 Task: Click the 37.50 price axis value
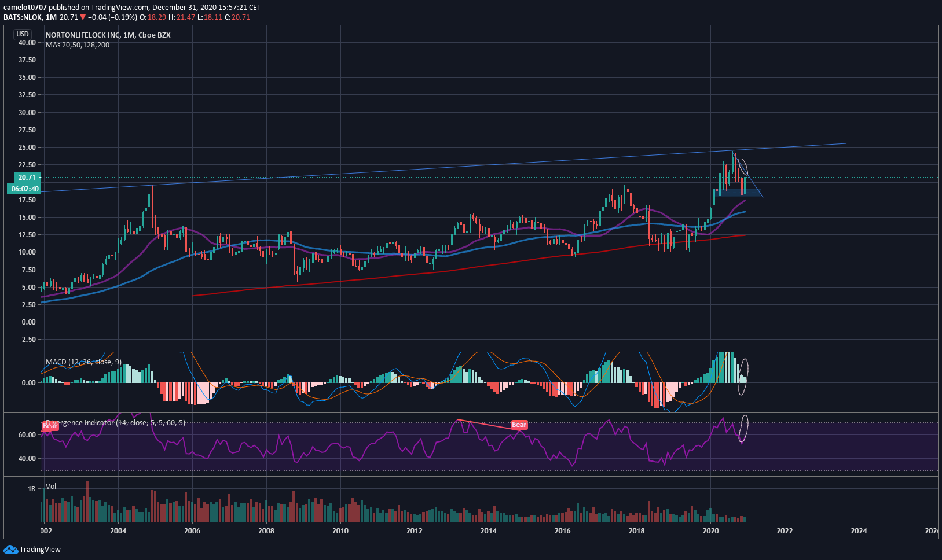pos(27,60)
